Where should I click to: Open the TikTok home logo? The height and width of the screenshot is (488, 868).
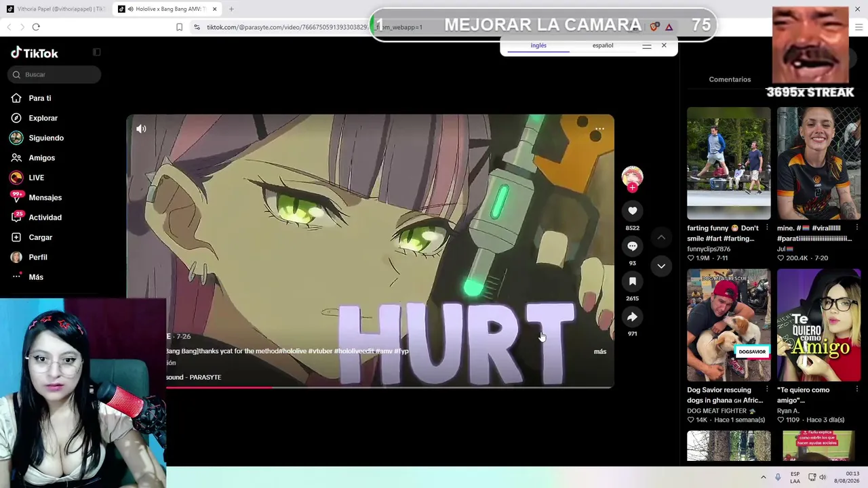click(x=35, y=53)
